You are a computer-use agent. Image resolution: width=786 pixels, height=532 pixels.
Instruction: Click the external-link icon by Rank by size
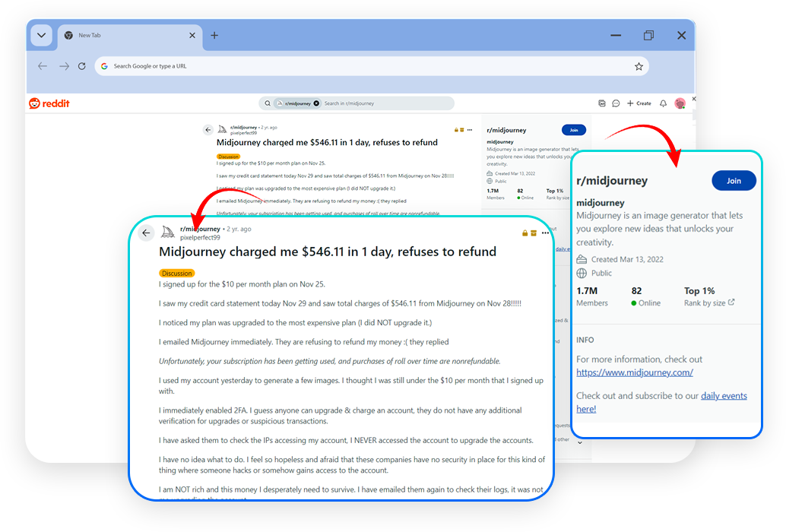point(731,302)
